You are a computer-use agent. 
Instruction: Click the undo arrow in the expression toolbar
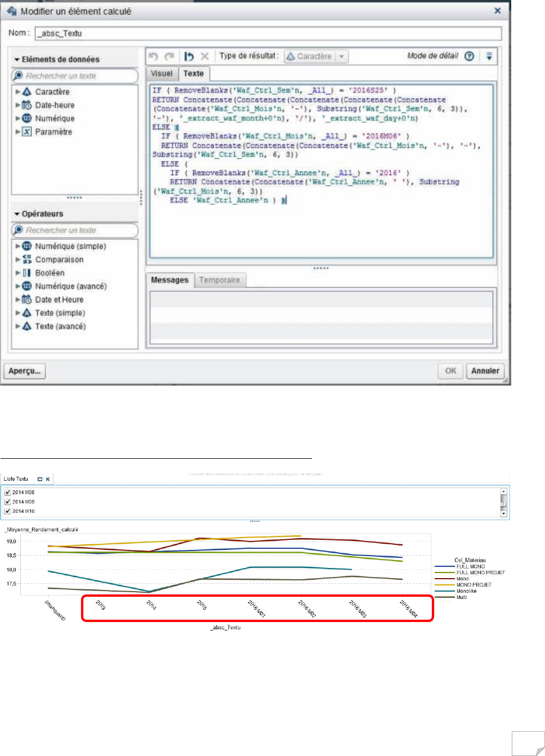[153, 56]
